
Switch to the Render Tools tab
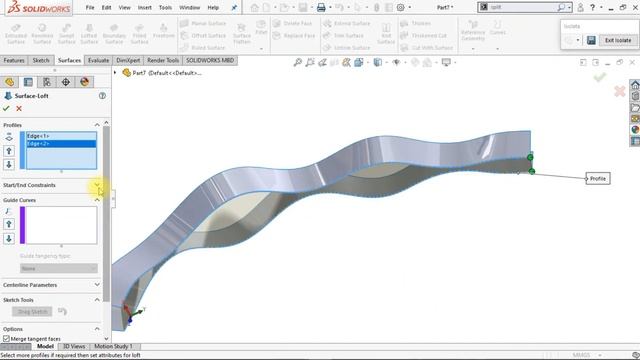pyautogui.click(x=163, y=60)
